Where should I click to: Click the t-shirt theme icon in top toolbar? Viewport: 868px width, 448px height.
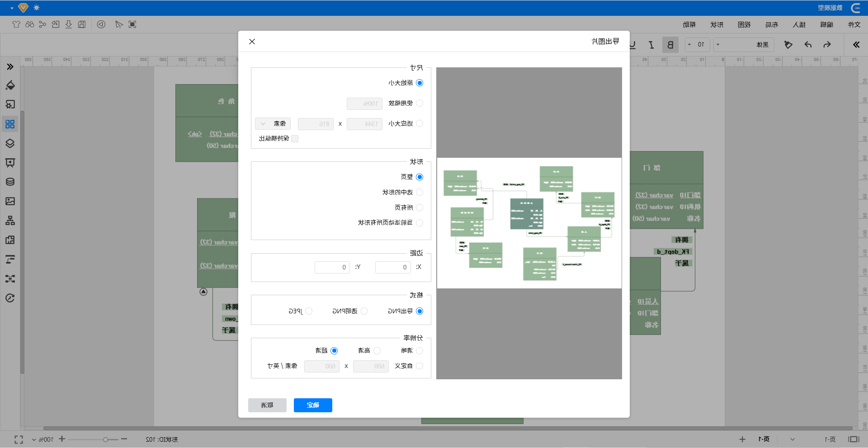point(16,24)
